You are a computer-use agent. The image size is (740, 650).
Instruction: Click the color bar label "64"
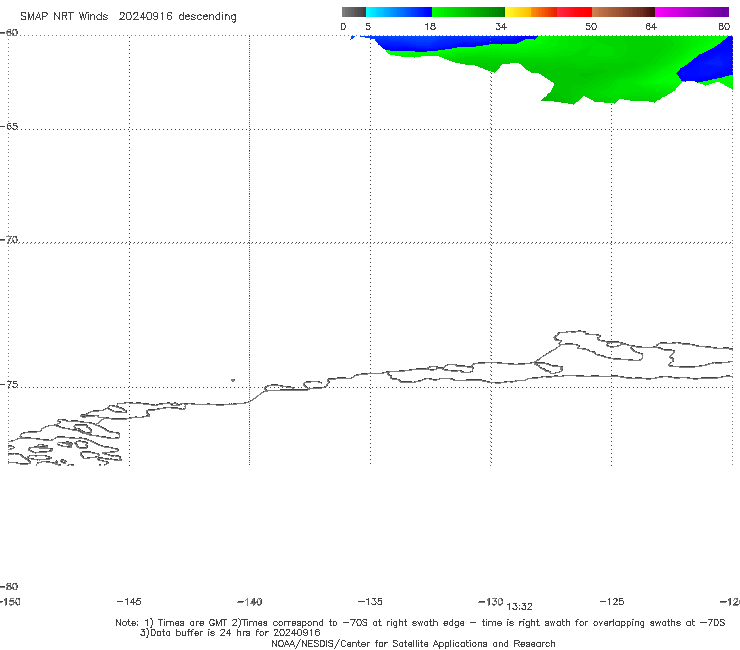click(x=651, y=27)
